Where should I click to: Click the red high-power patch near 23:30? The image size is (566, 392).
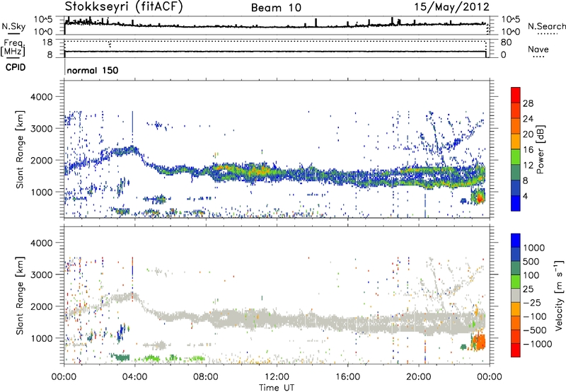480,197
